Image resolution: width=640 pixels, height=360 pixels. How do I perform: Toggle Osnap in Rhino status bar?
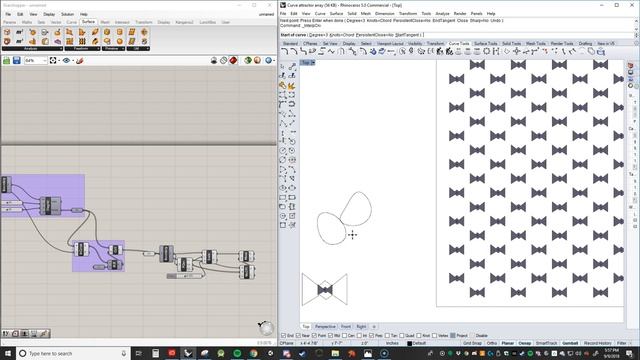pyautogui.click(x=524, y=343)
